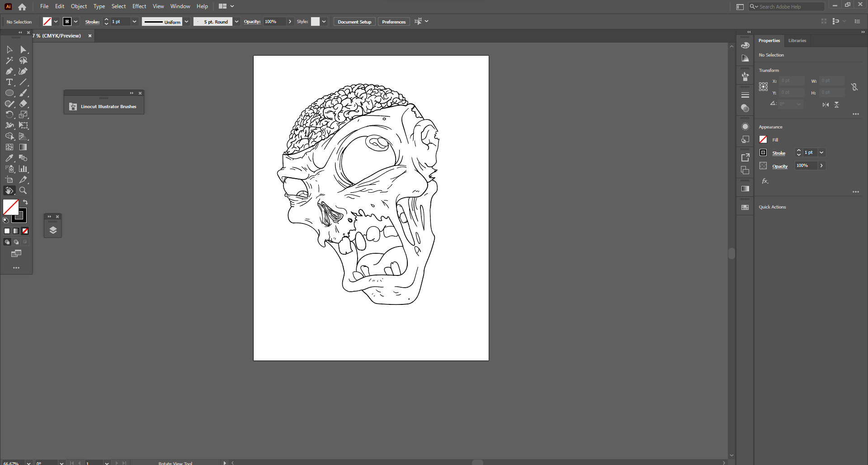868x465 pixels.
Task: Open the Window menu
Action: coord(180,6)
